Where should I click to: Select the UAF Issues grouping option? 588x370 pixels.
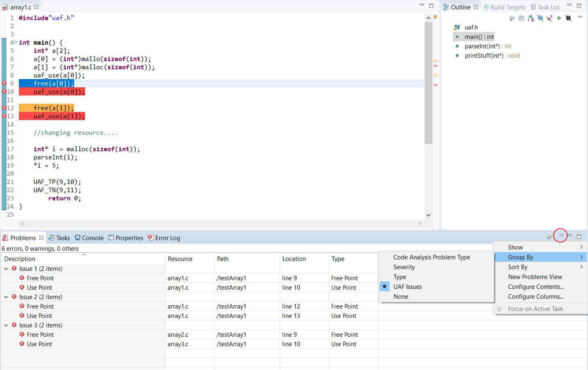coord(407,287)
